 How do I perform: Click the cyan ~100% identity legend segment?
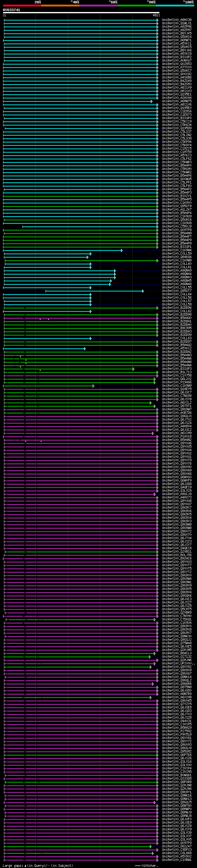pos(175,6)
